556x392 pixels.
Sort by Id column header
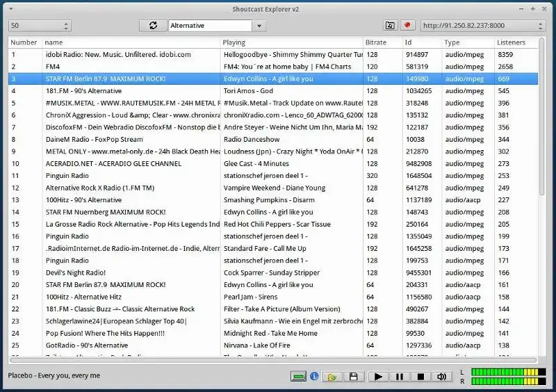[423, 42]
